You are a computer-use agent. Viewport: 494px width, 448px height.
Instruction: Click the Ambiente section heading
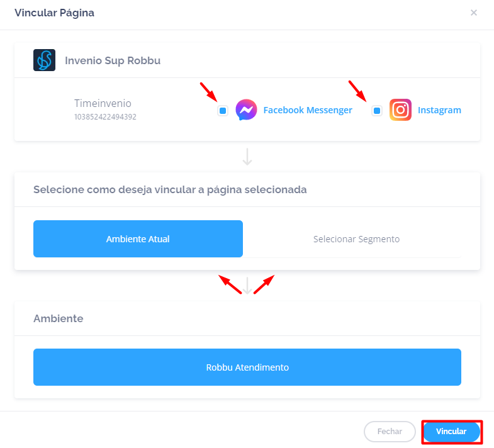pos(59,318)
